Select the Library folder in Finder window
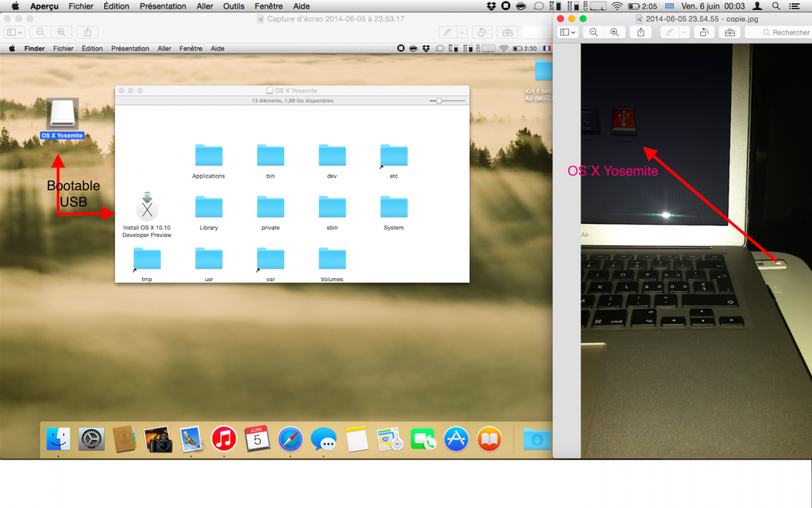This screenshot has height=508, width=812. pyautogui.click(x=208, y=207)
